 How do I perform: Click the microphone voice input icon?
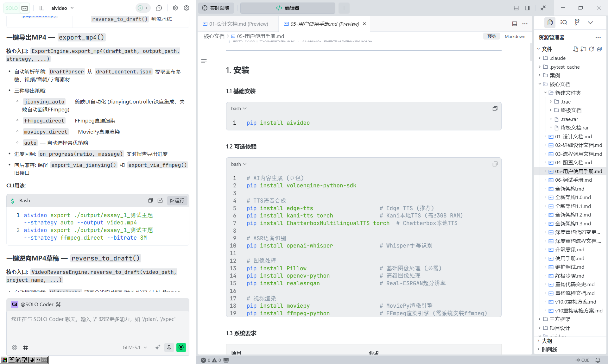[x=169, y=347]
